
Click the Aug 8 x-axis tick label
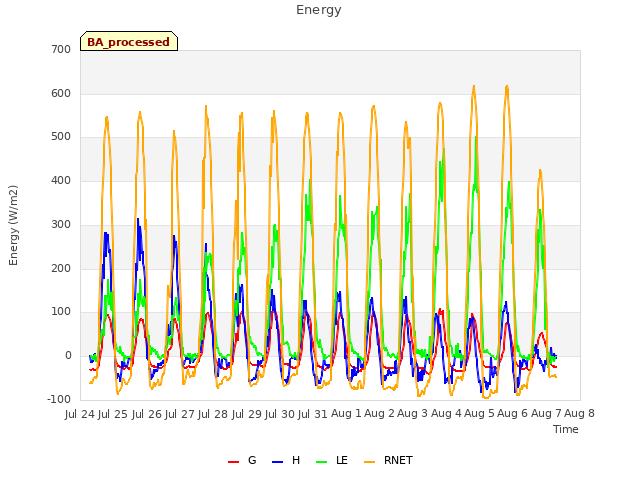click(580, 414)
